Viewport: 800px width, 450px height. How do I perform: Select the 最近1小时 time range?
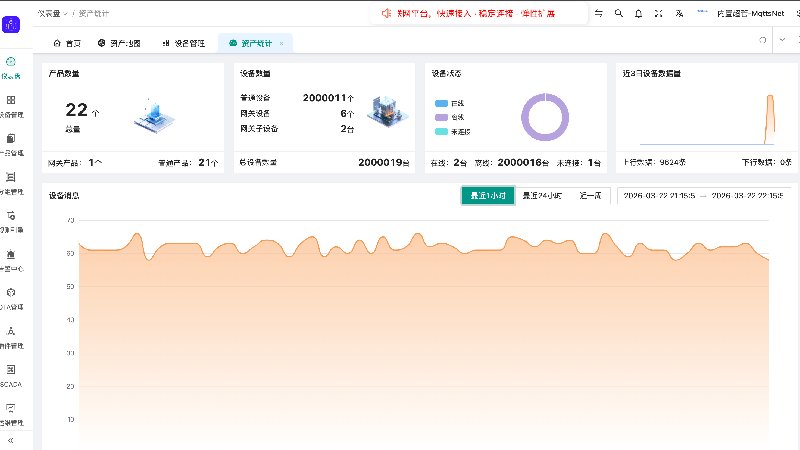[x=488, y=195]
